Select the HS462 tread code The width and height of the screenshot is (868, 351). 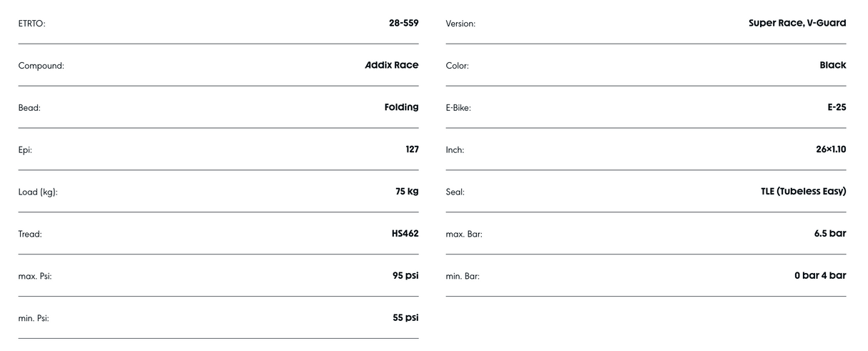click(x=404, y=234)
